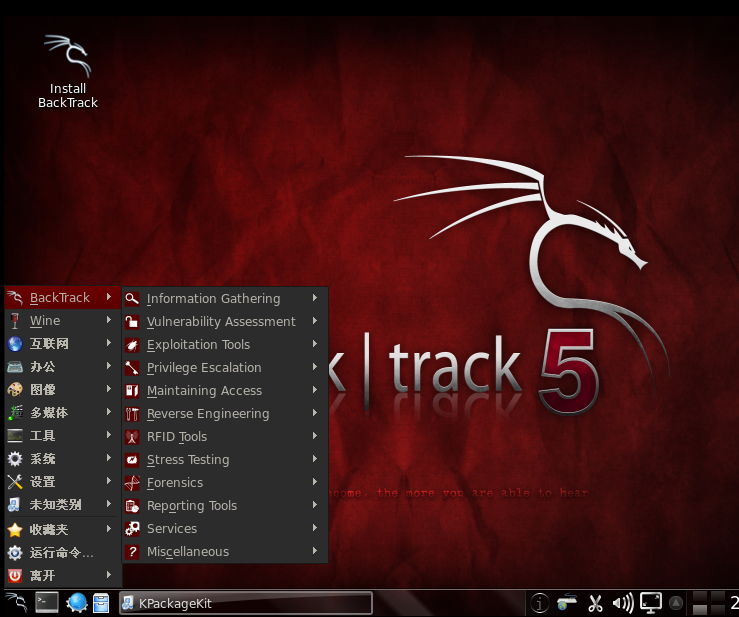Expand the Stress Testing submenu arrow
The image size is (739, 617).
(x=315, y=459)
